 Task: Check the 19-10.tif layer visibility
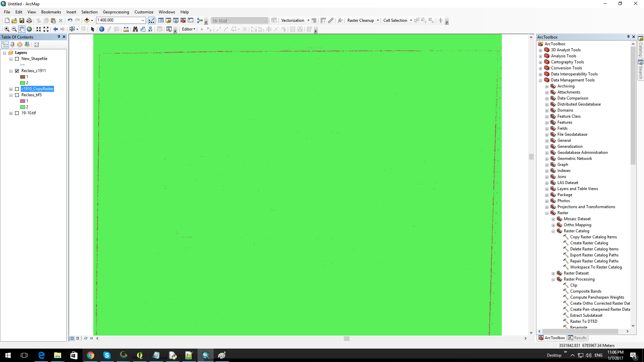click(17, 113)
